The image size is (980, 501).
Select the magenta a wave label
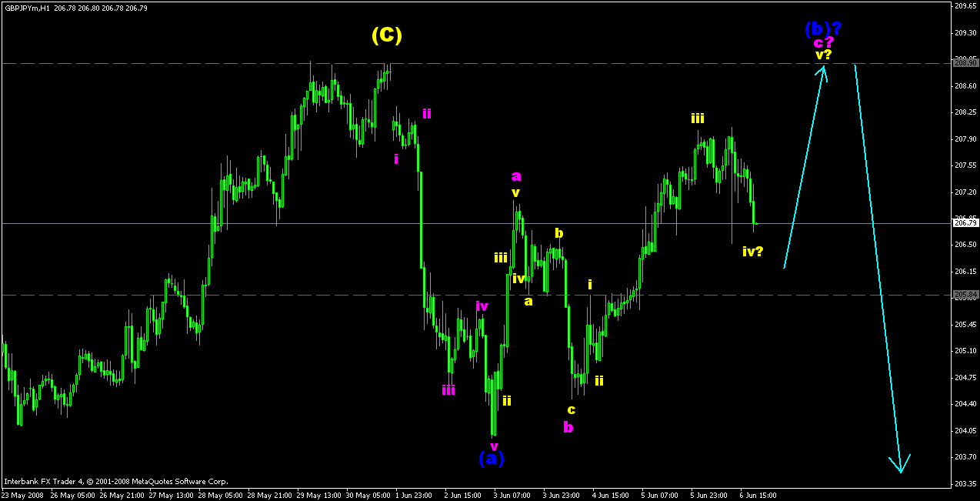click(x=516, y=175)
